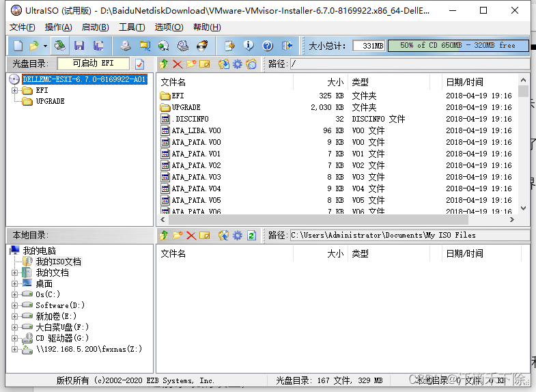Go up one folder in disc pane
The image size is (536, 392).
click(x=164, y=64)
